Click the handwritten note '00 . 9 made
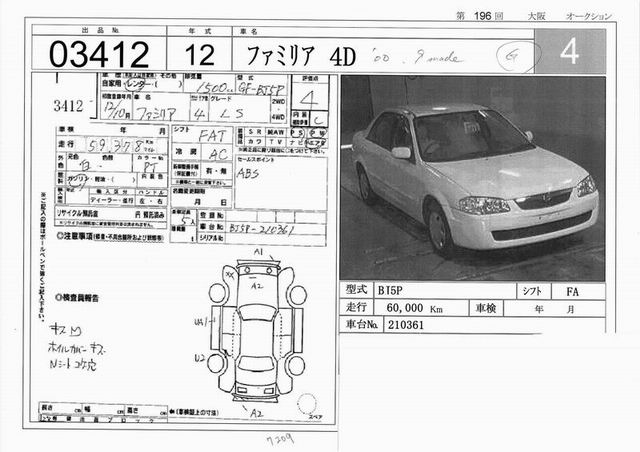This screenshot has height=452, width=640. (x=416, y=58)
